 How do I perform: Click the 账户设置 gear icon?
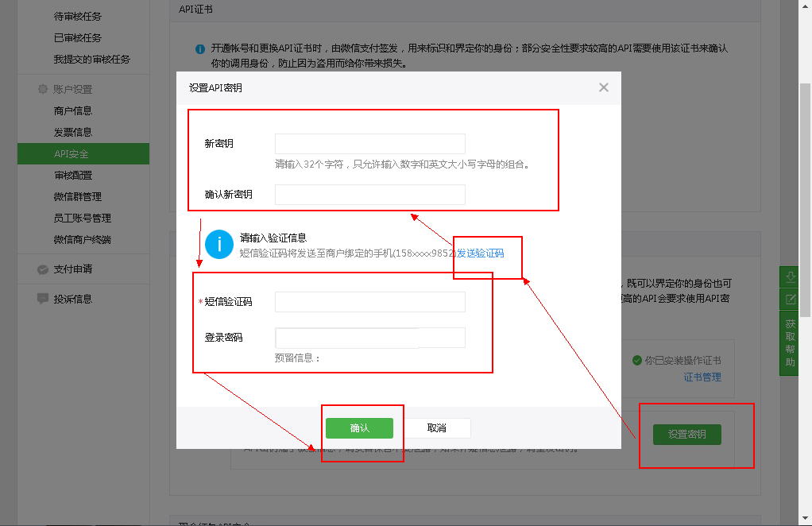click(43, 90)
